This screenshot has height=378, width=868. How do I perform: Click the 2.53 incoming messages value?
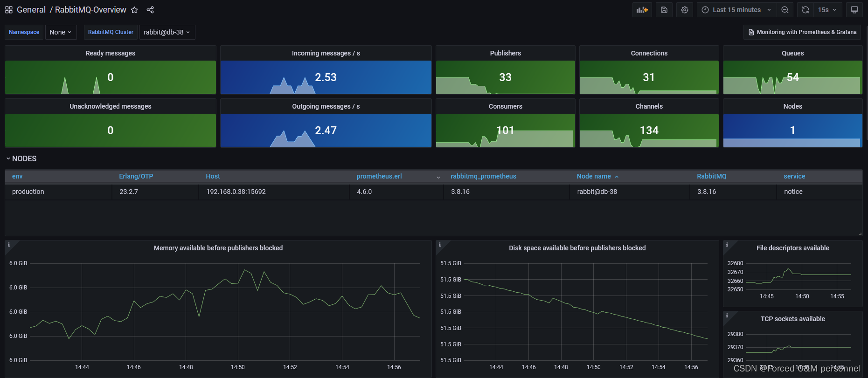(326, 77)
